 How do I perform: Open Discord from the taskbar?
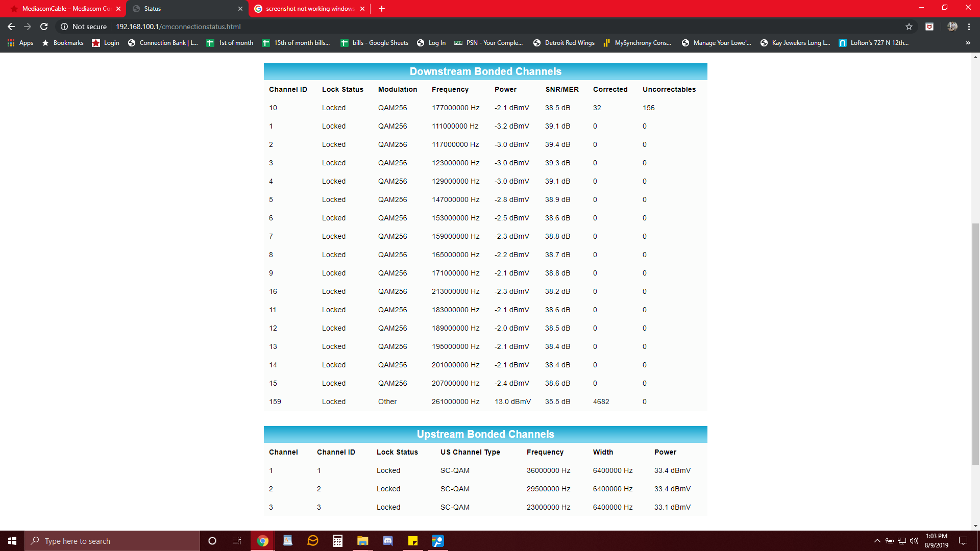pyautogui.click(x=388, y=541)
